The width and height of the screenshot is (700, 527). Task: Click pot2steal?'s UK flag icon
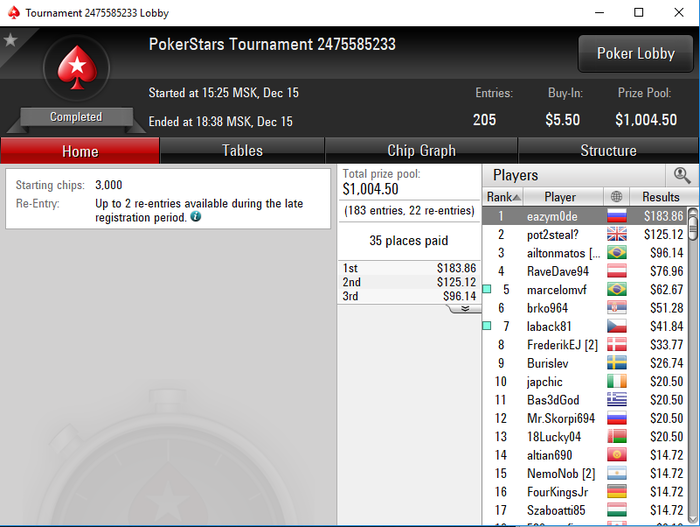click(x=617, y=234)
